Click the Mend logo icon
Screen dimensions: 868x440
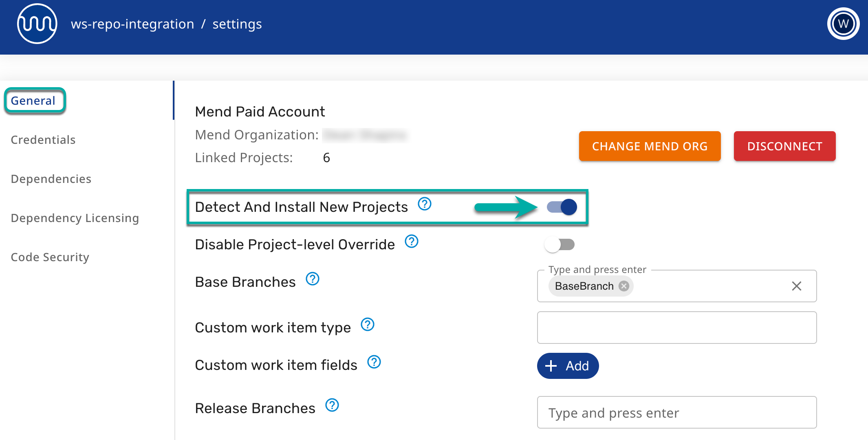[x=37, y=24]
